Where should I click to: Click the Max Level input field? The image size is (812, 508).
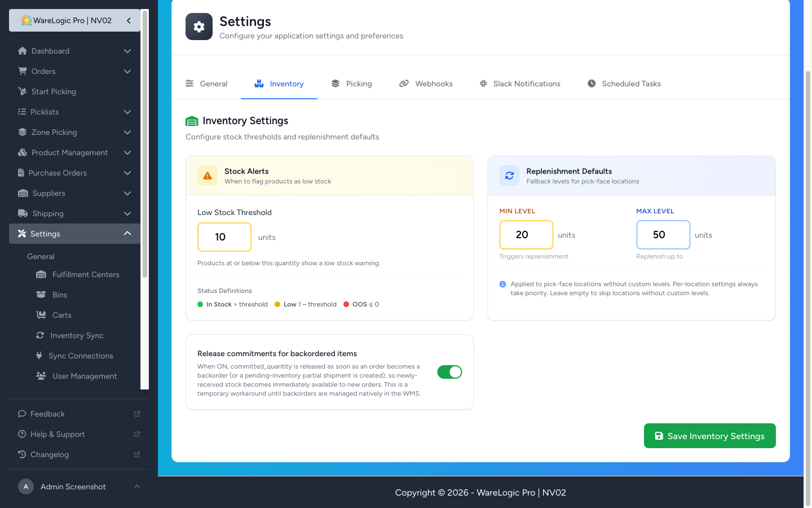(663, 235)
